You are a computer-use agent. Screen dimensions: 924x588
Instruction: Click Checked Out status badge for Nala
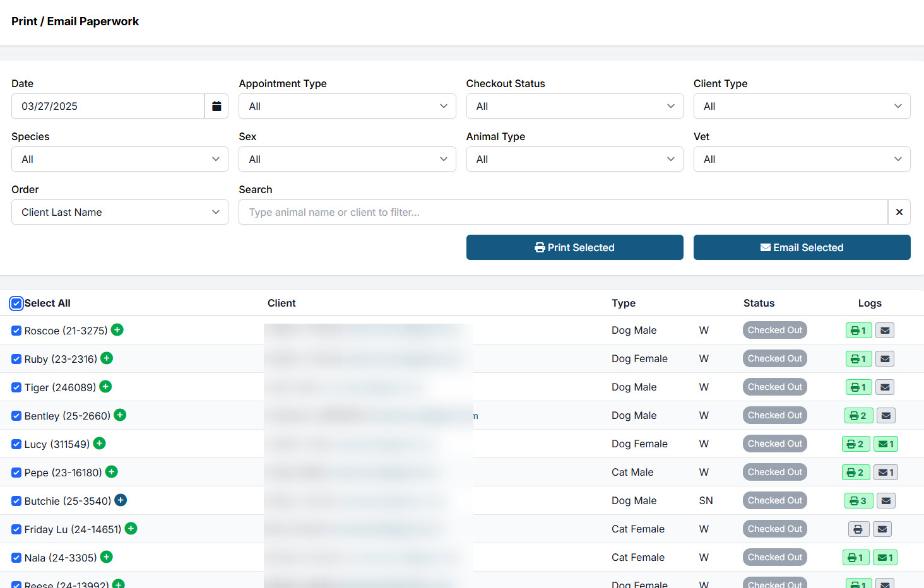click(x=774, y=558)
